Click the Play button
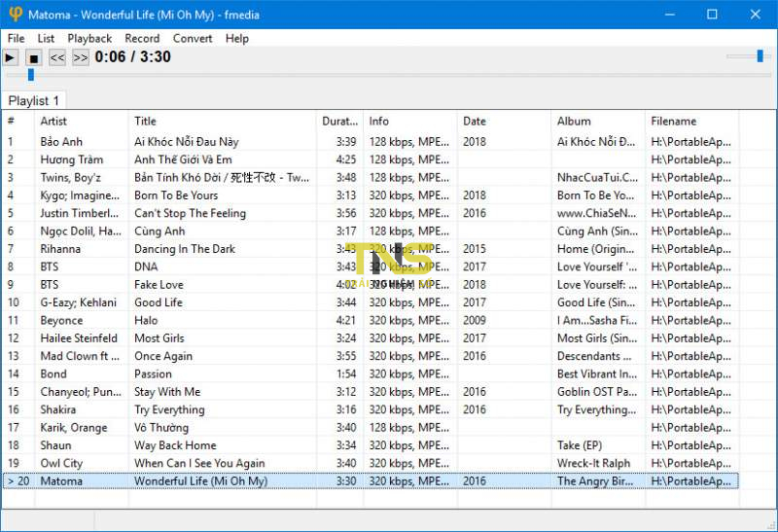The height and width of the screenshot is (532, 778). [10, 57]
